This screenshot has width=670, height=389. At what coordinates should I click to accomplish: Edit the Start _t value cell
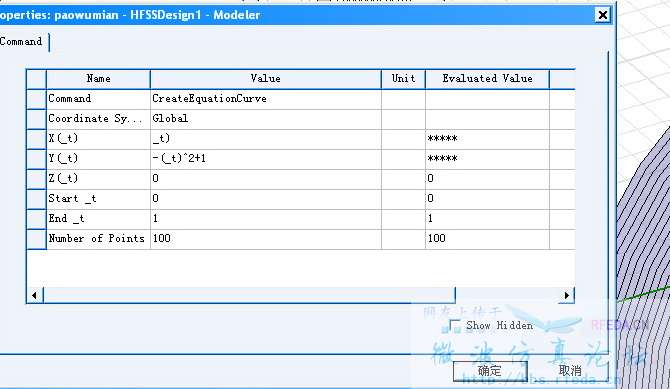(x=266, y=199)
